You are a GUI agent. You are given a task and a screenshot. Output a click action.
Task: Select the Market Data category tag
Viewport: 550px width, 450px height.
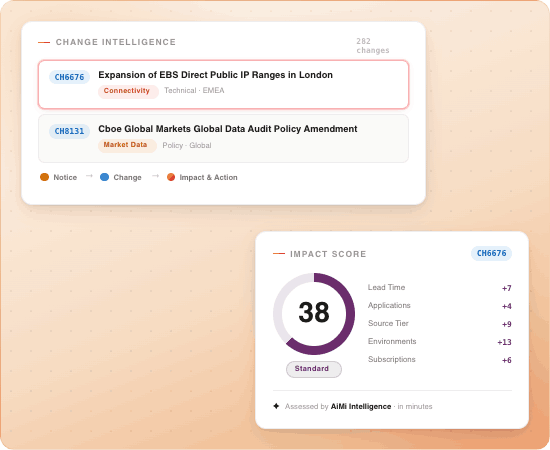click(x=127, y=145)
